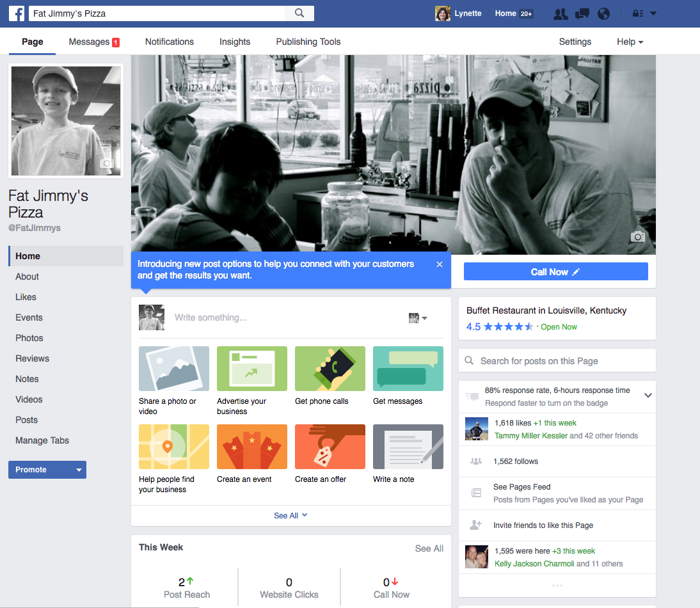Open the friend requests icon

(x=561, y=14)
